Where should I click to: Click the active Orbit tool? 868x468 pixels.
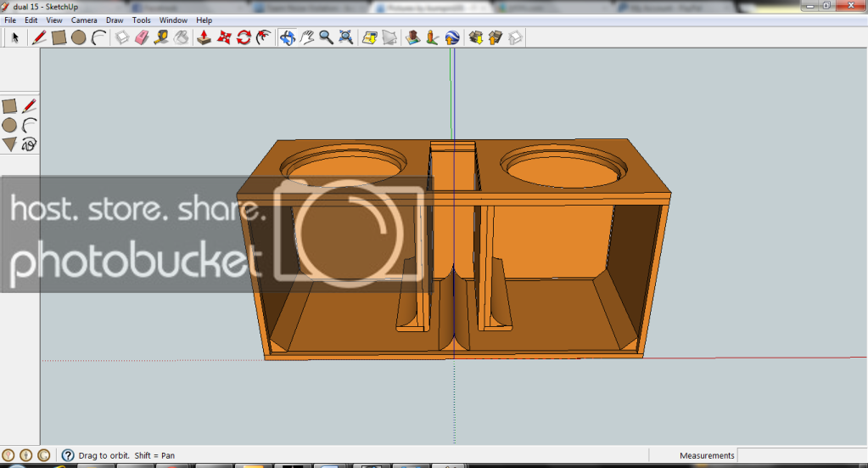(x=287, y=37)
